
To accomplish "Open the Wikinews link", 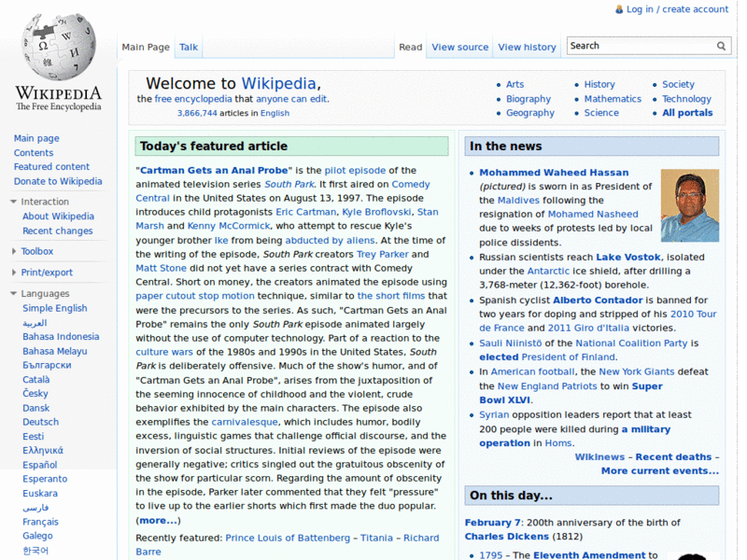I will click(599, 457).
